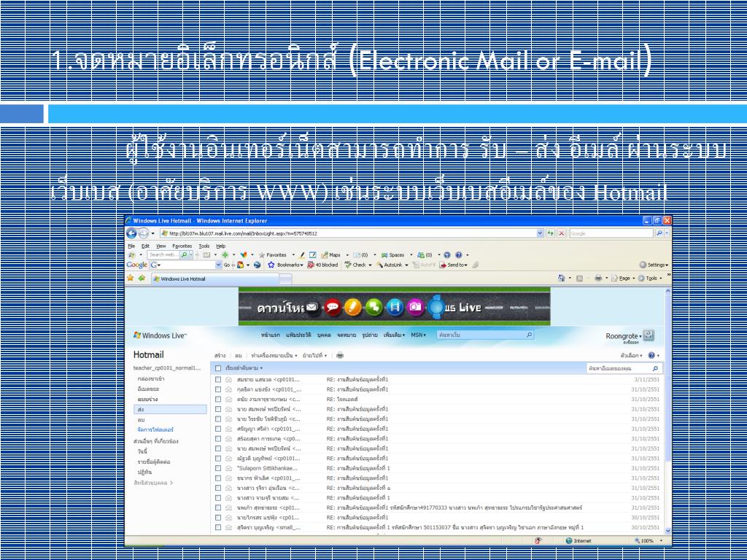Open the Edit menu
This screenshot has height=560, width=747.
coord(145,246)
